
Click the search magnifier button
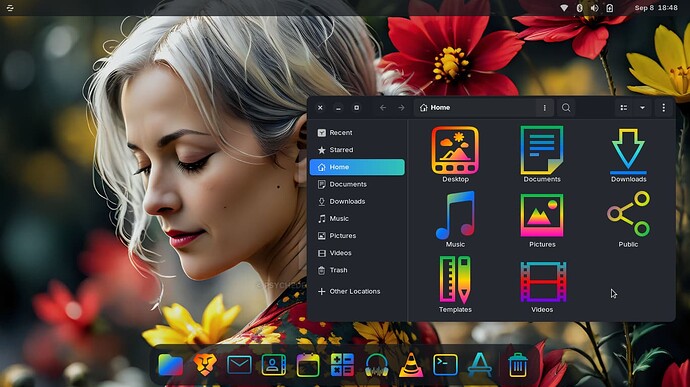pos(566,107)
